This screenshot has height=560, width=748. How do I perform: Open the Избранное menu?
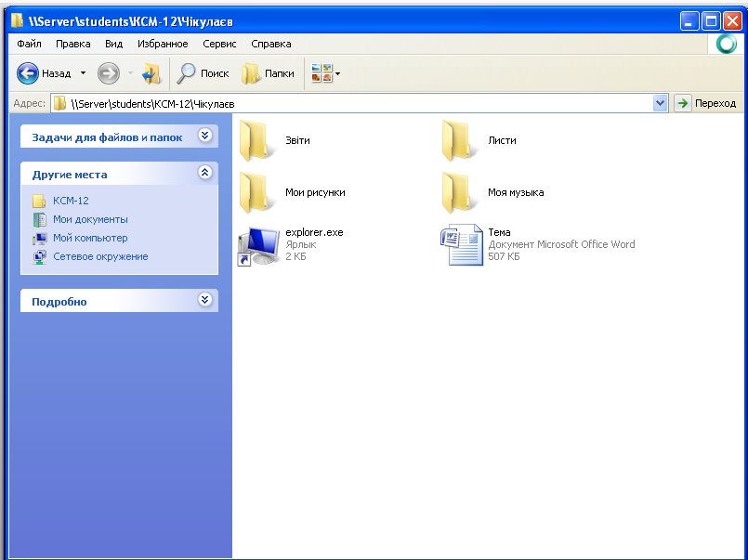(x=163, y=44)
